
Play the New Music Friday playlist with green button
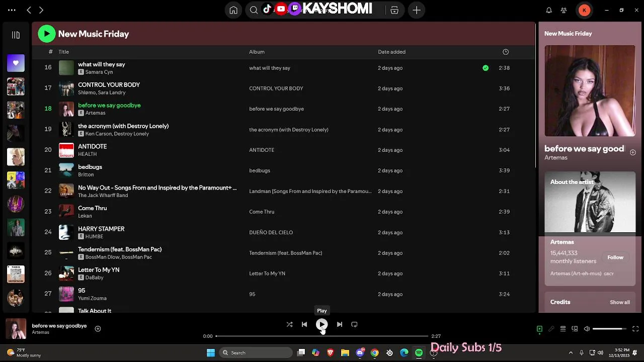[x=47, y=34]
